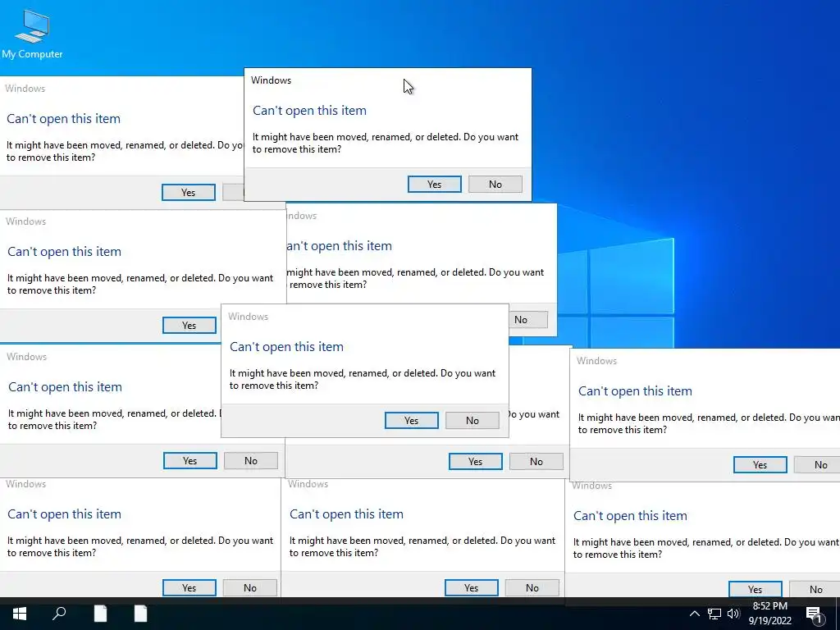Open the Action Center notification icon
The height and width of the screenshot is (630, 840).
pyautogui.click(x=814, y=614)
